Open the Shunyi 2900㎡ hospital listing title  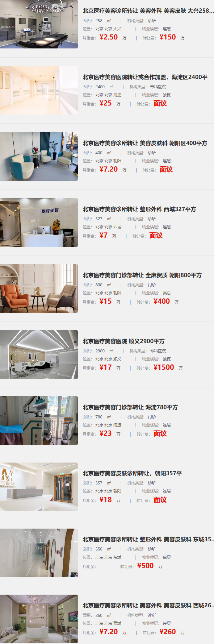[124, 341]
